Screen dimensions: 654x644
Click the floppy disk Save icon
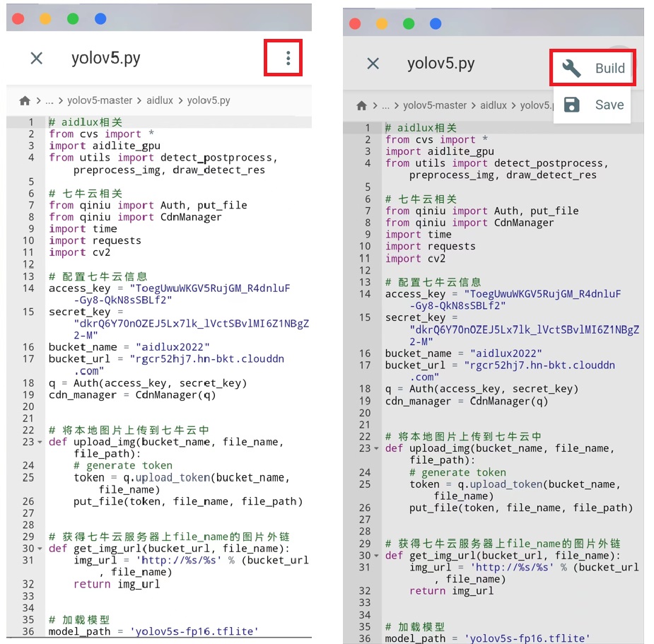[x=571, y=105]
